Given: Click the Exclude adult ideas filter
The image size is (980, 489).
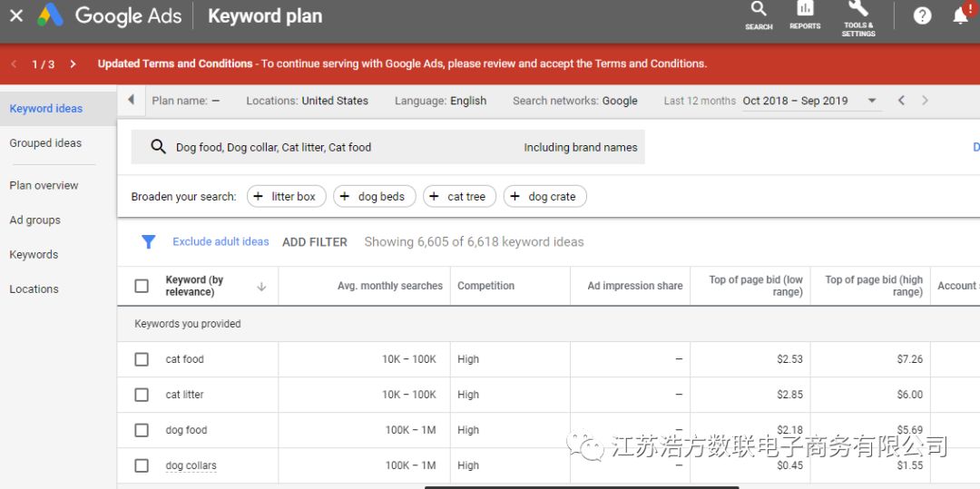Looking at the screenshot, I should (220, 241).
